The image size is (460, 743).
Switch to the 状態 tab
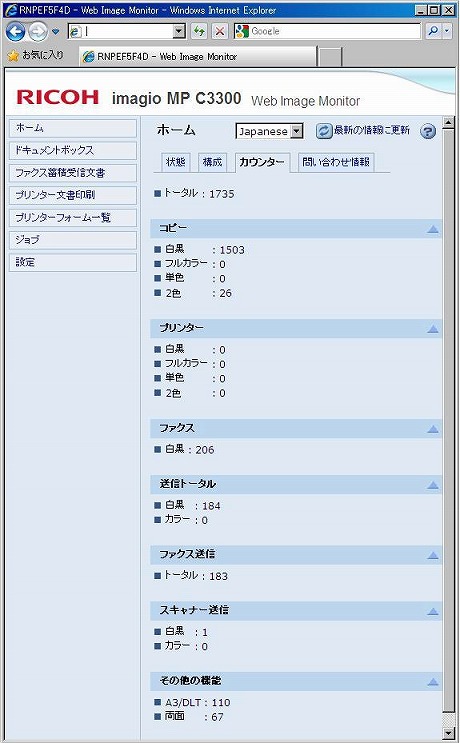[x=176, y=162]
